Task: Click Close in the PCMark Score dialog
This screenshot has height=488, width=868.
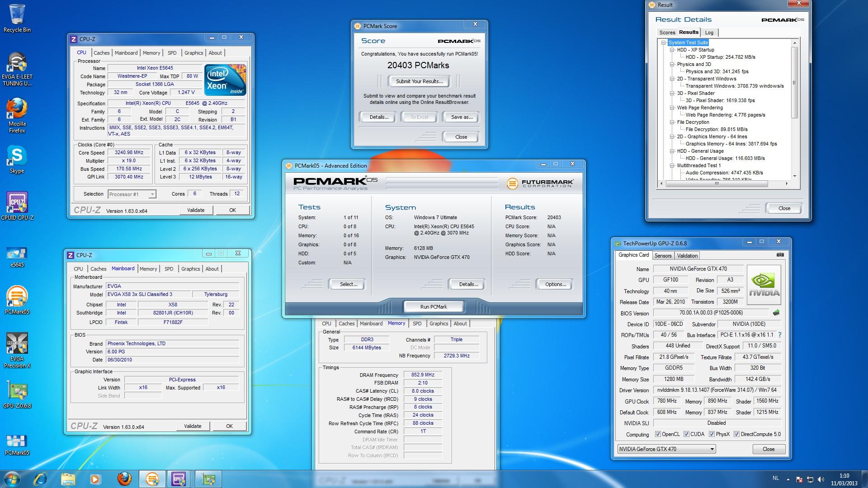Action: click(x=461, y=137)
